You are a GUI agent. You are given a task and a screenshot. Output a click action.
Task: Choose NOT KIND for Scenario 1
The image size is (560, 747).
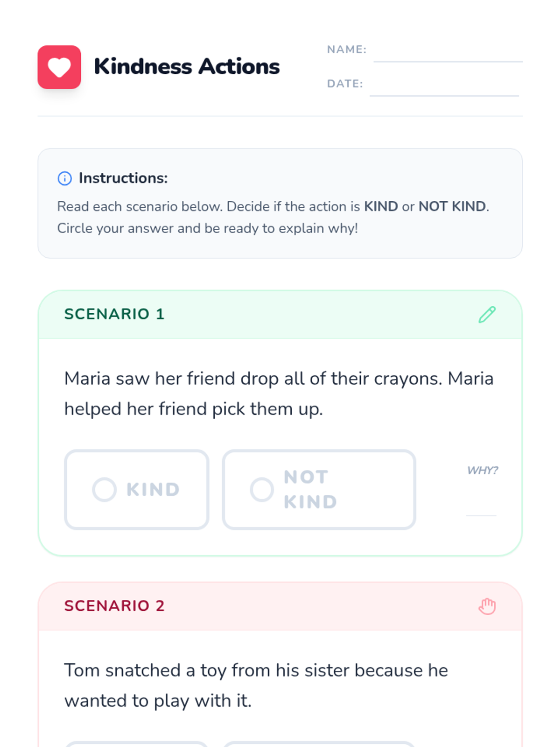(319, 489)
